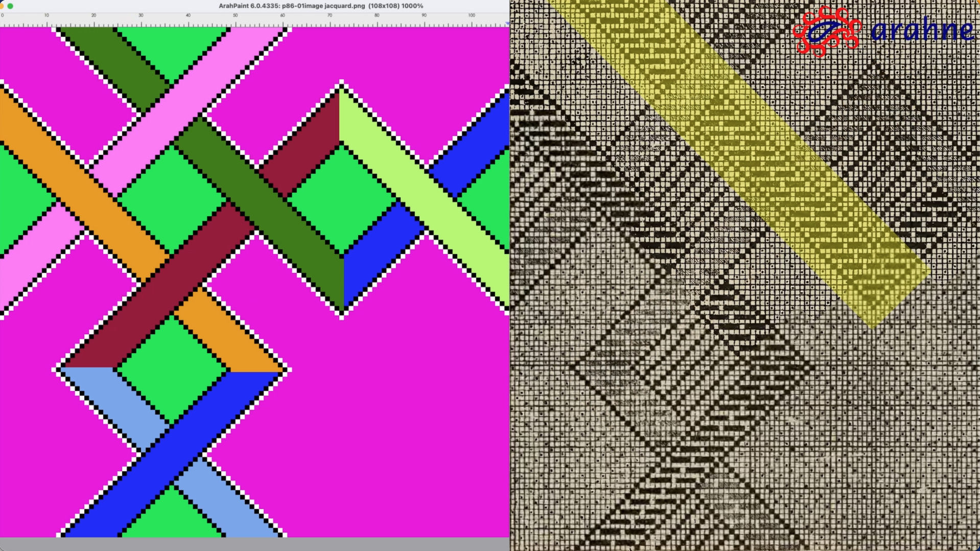Click the blue arahne logo text
980x551 pixels.
(x=922, y=30)
